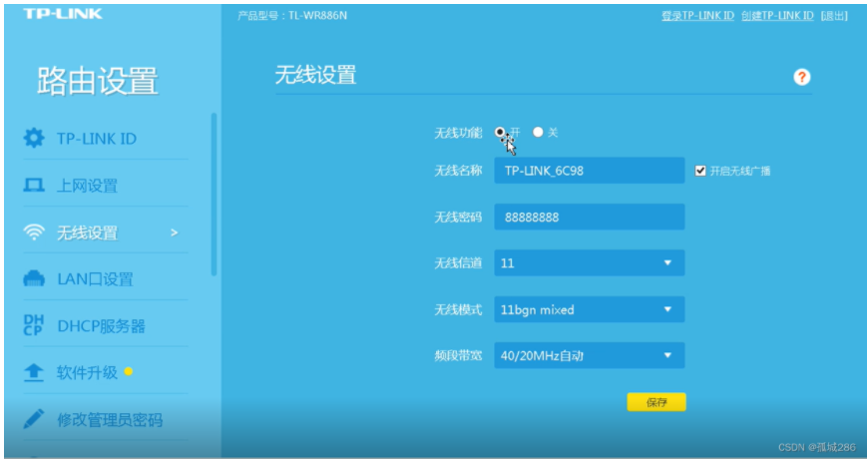
Task: Click the 无线模式 label
Action: 458,309
